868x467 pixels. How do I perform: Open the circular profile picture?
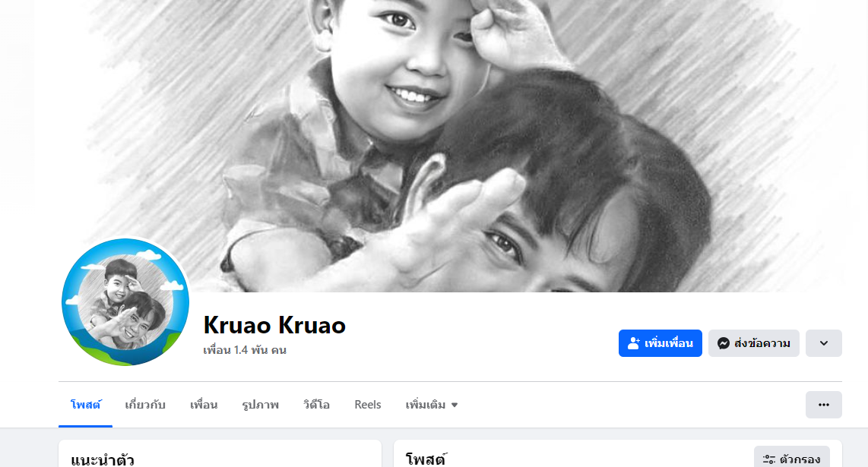pyautogui.click(x=125, y=302)
